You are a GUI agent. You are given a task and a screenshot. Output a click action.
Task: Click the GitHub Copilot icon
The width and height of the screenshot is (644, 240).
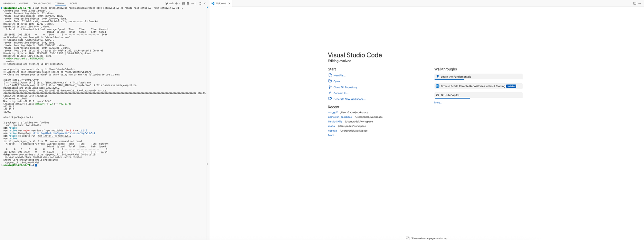point(437,95)
